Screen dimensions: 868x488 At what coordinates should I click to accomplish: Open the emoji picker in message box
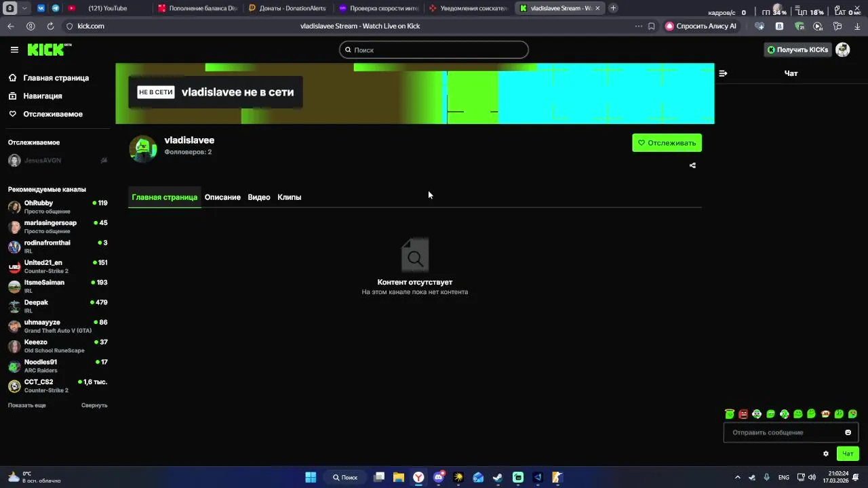pos(848,432)
